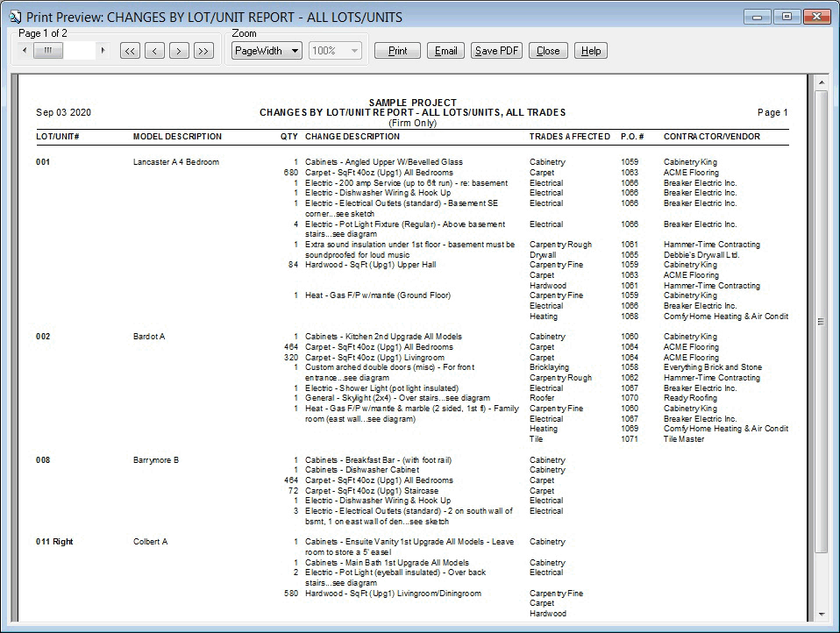
Task: Click Cabinets - Kitchen 2nd Upgrade All Models
Action: point(383,337)
